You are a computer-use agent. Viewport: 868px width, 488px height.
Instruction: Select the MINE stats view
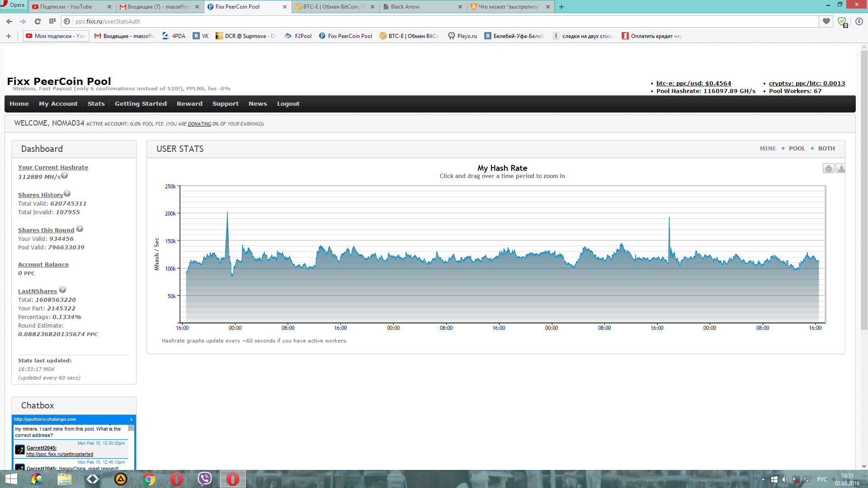pos(768,149)
